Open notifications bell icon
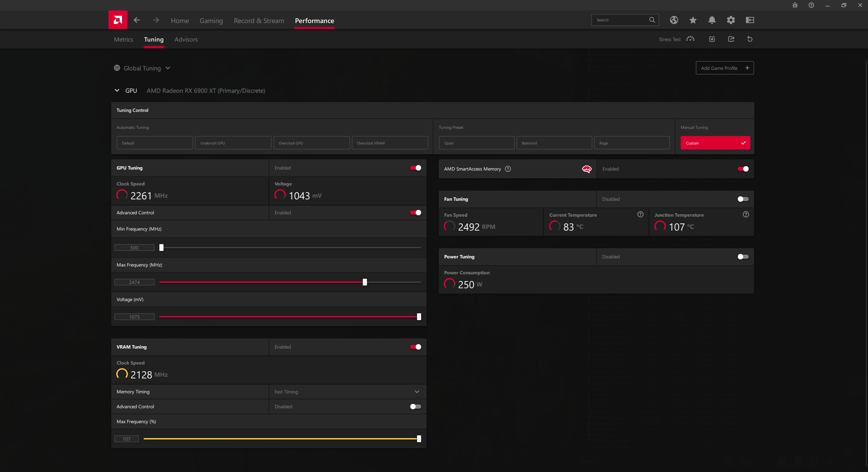 712,20
